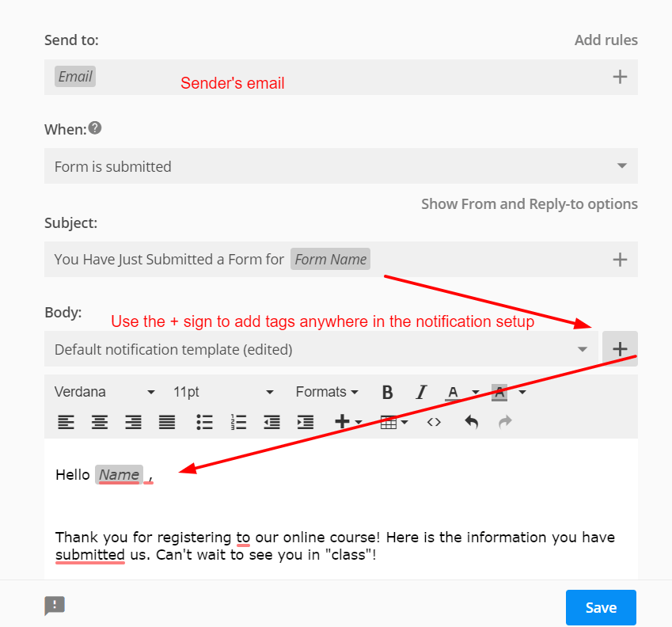Insert a numbered list

coord(238,422)
